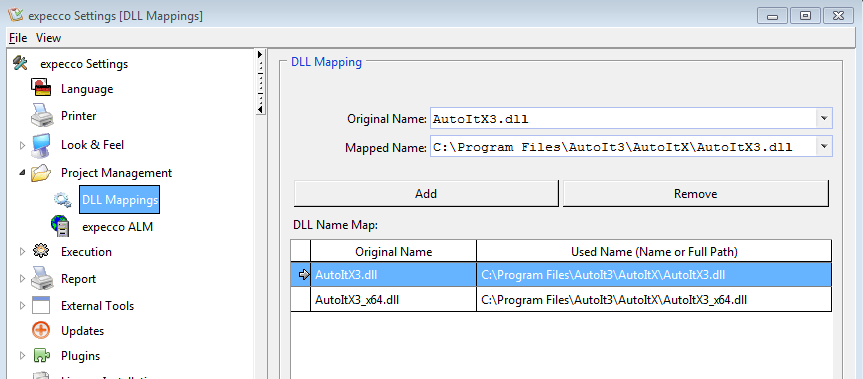Select Report tree label
The image size is (863, 379).
[79, 278]
